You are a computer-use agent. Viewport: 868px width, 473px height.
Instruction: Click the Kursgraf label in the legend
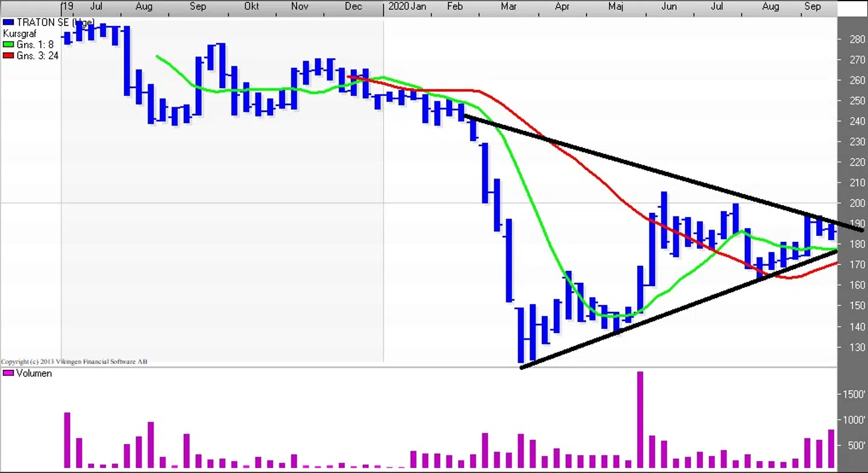(x=19, y=34)
